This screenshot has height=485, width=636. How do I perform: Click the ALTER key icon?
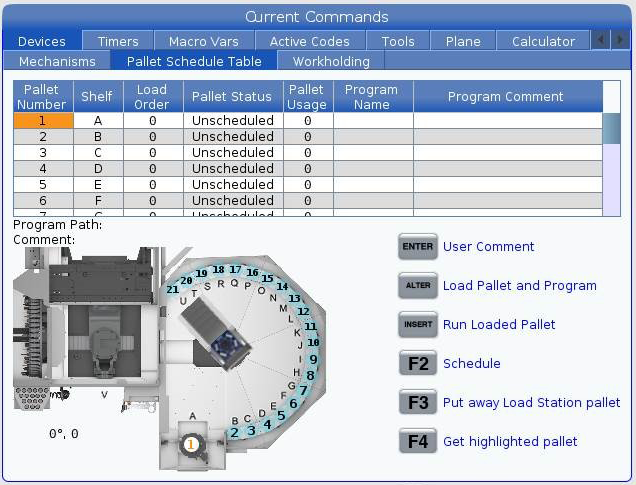(x=417, y=285)
